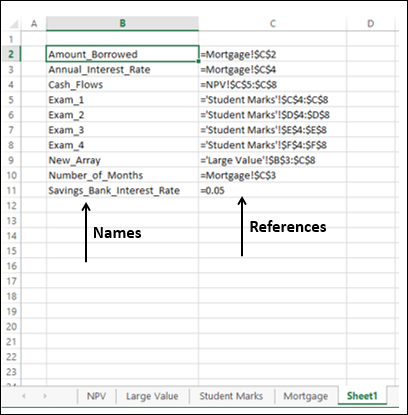Image resolution: width=408 pixels, height=415 pixels.
Task: Select column B header
Action: [122, 23]
